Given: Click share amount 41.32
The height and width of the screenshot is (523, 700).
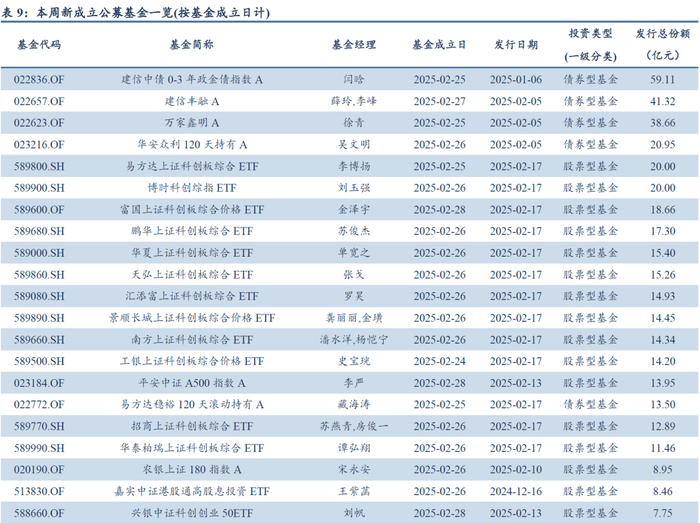Looking at the screenshot, I should coord(662,101).
